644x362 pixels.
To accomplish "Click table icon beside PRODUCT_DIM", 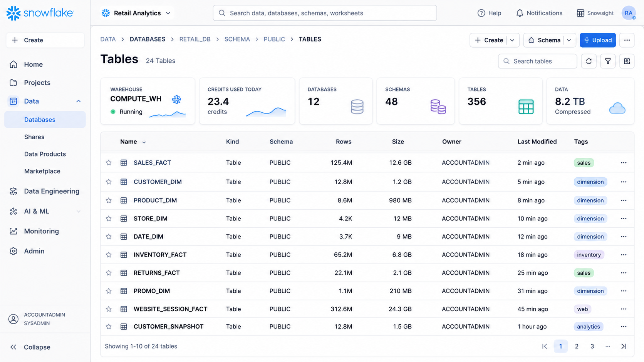I will [124, 200].
